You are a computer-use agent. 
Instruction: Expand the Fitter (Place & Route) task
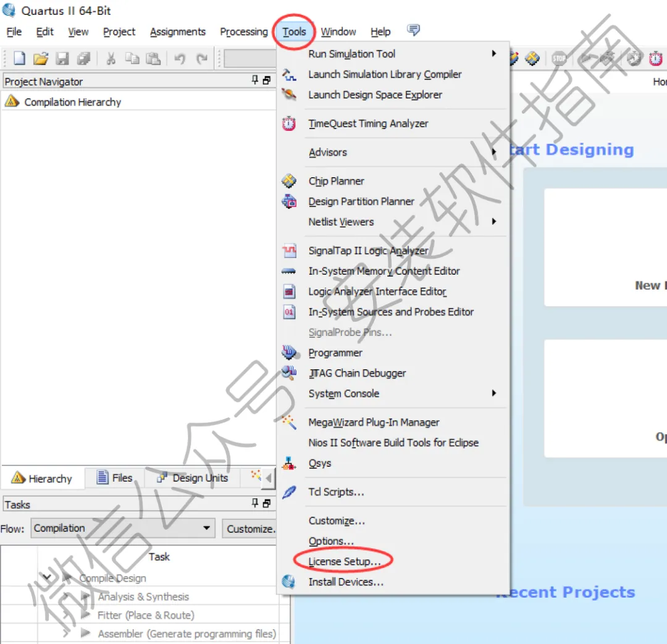pos(66,614)
